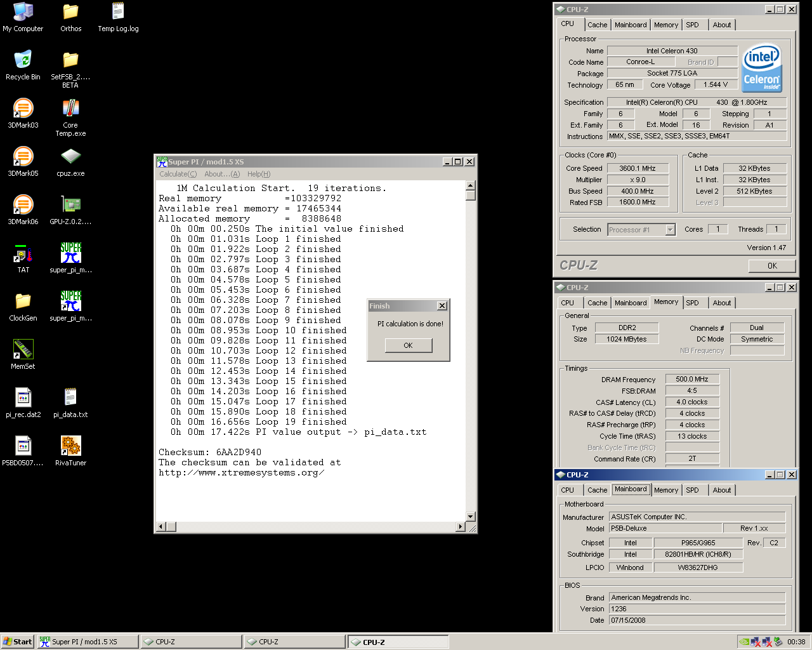The image size is (812, 650).
Task: Open the Calculate menu in Super PI
Action: [178, 174]
